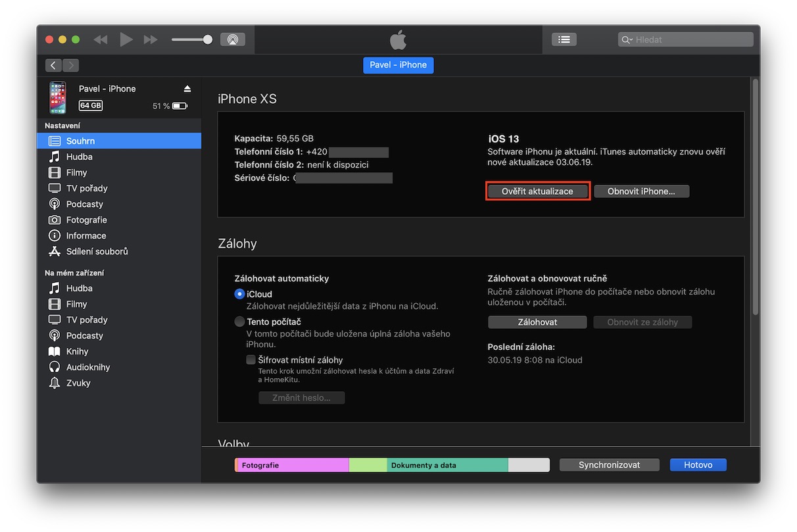Viewport: 797px width, 532px height.
Task: Click the Fotografie storage bar segment
Action: (x=293, y=465)
